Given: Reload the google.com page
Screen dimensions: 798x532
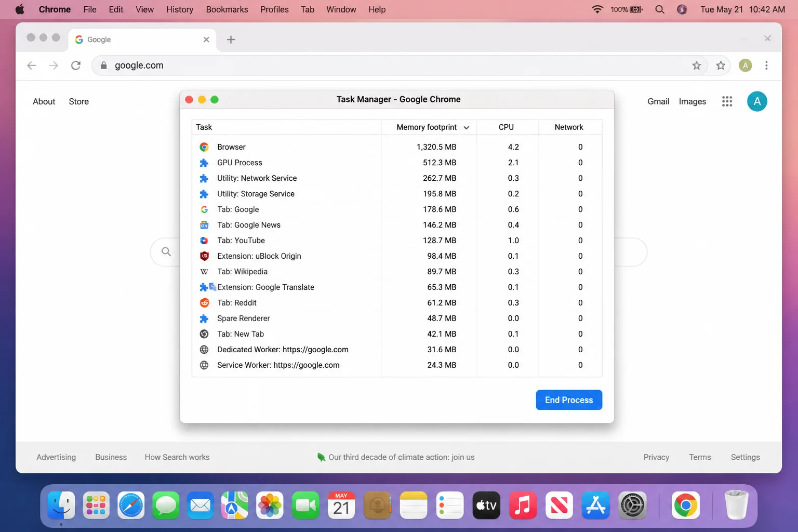Looking at the screenshot, I should pos(76,65).
